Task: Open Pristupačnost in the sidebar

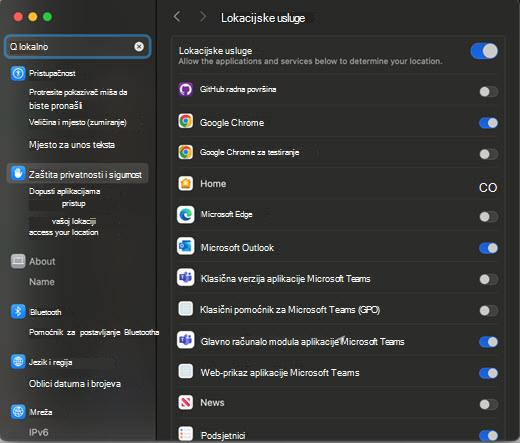Action: point(52,73)
